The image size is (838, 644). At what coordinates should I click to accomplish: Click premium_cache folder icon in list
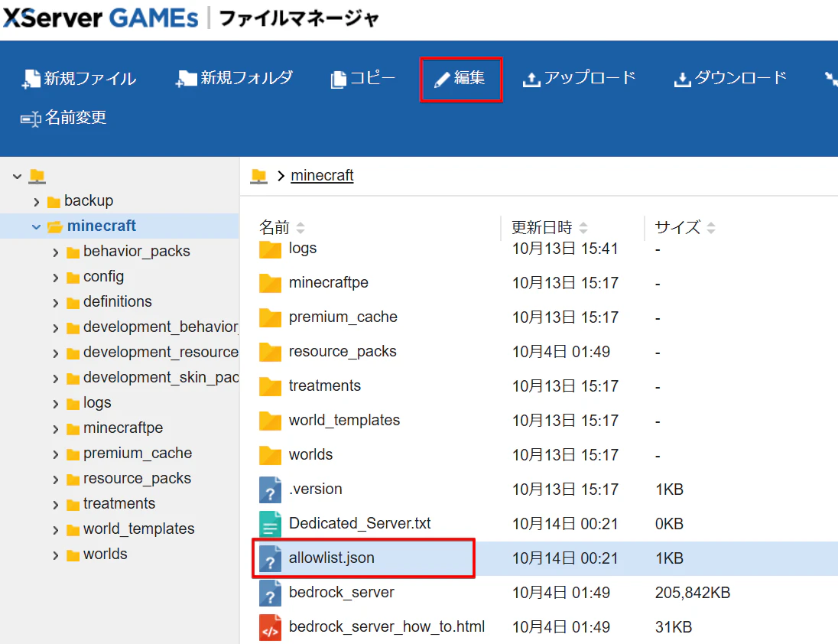[271, 317]
